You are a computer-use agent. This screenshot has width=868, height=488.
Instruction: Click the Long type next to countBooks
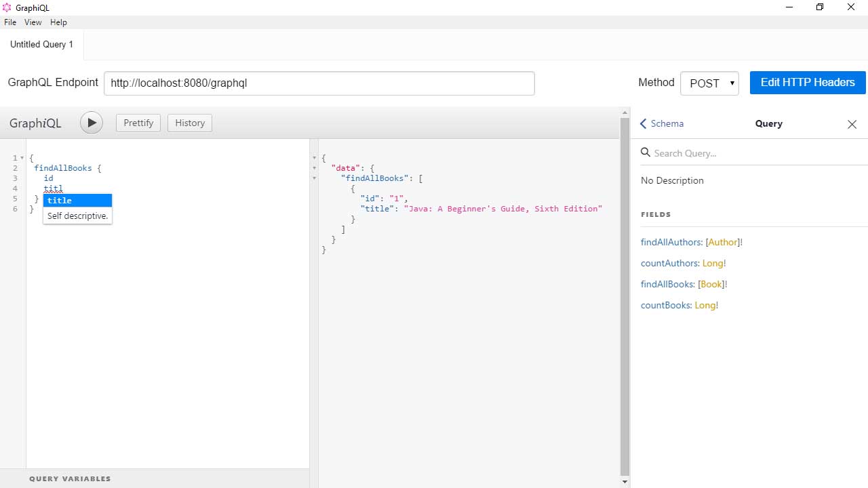coord(705,305)
